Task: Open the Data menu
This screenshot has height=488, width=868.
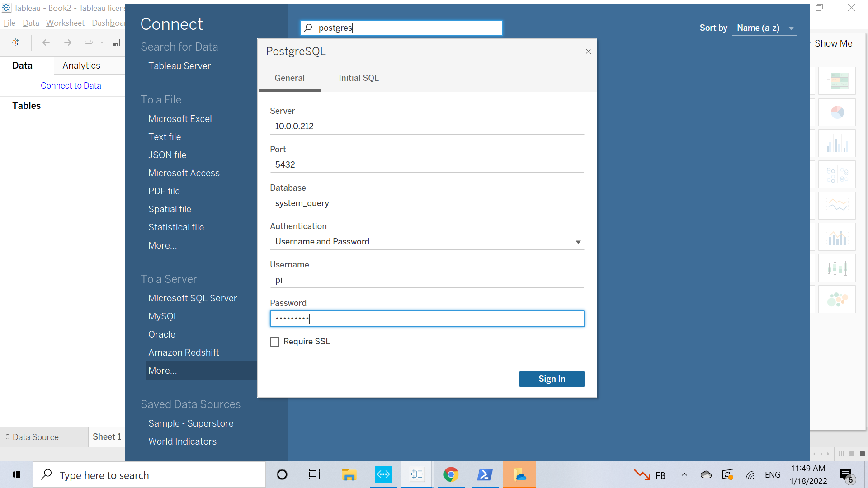Action: 31,23
